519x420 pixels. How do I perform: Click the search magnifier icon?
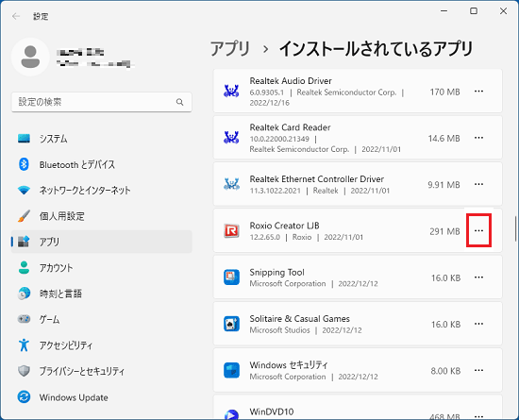(179, 102)
